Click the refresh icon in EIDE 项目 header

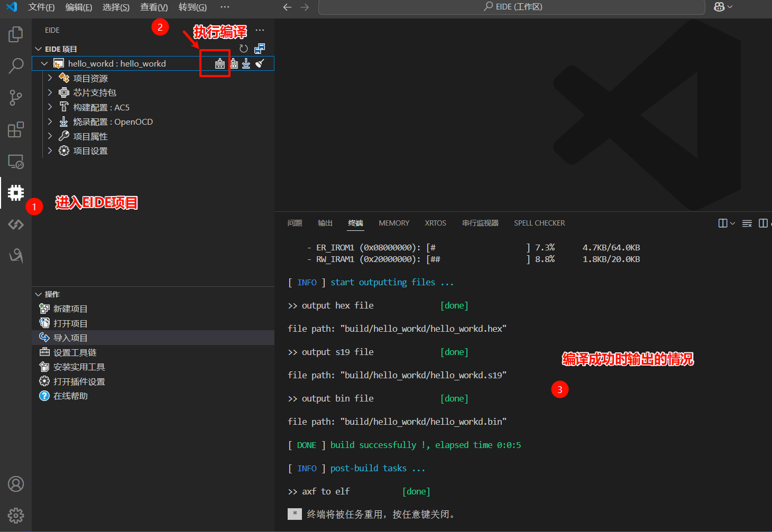[x=243, y=49]
